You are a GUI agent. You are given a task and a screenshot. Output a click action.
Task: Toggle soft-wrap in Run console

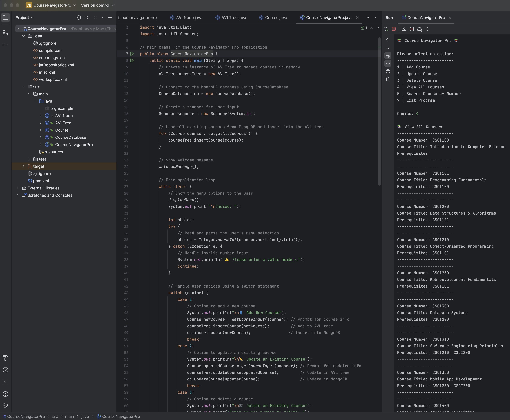coord(388,56)
